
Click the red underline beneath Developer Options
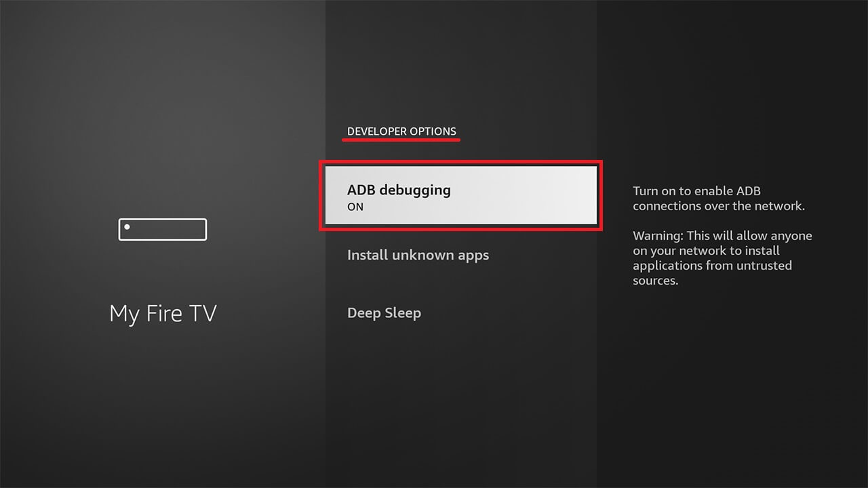[x=401, y=140]
